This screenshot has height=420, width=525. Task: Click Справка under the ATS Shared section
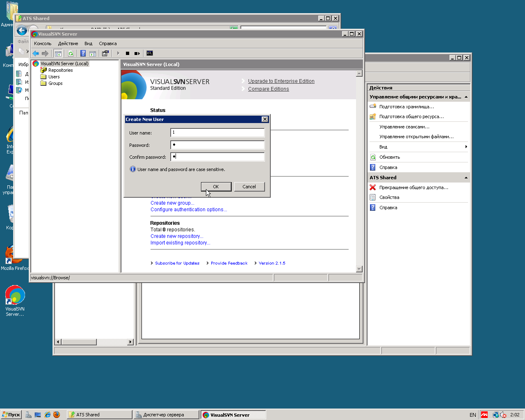tap(388, 208)
